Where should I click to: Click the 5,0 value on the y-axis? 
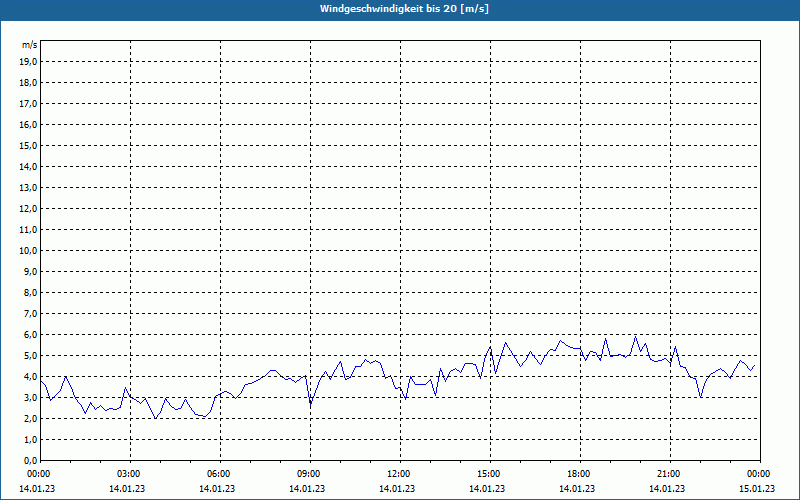pyautogui.click(x=30, y=355)
